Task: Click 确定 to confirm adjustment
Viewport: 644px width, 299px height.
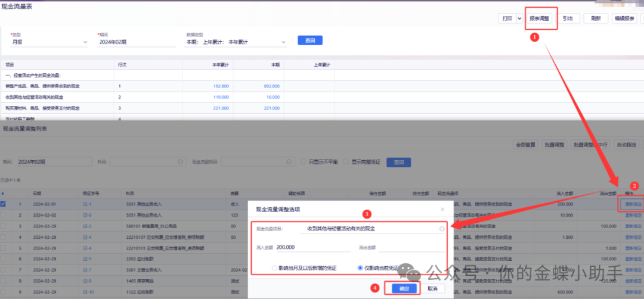Action: [405, 288]
